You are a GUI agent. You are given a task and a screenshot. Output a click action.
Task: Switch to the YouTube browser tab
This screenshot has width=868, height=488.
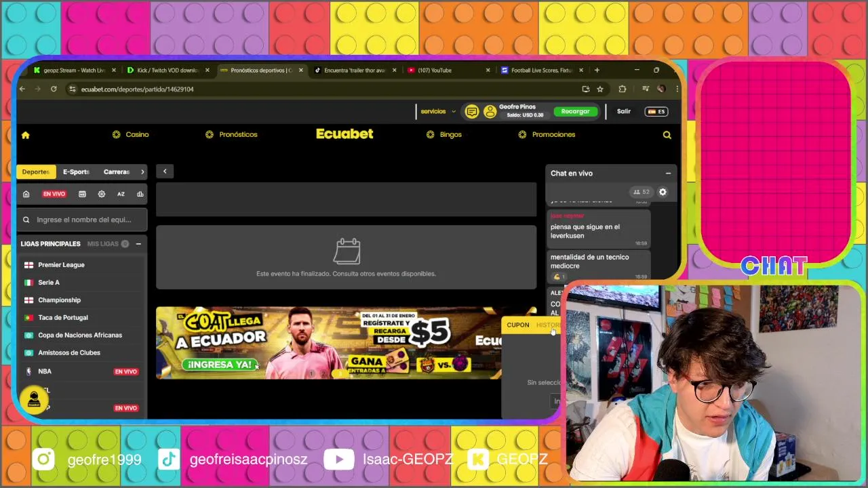(x=449, y=70)
